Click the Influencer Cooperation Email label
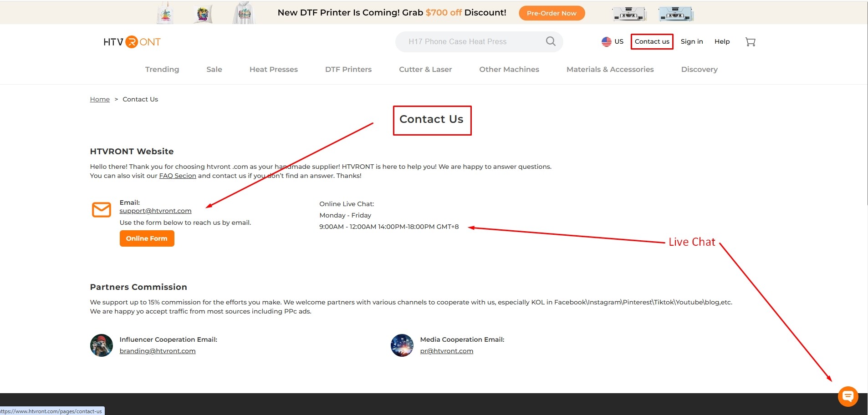 pyautogui.click(x=168, y=339)
